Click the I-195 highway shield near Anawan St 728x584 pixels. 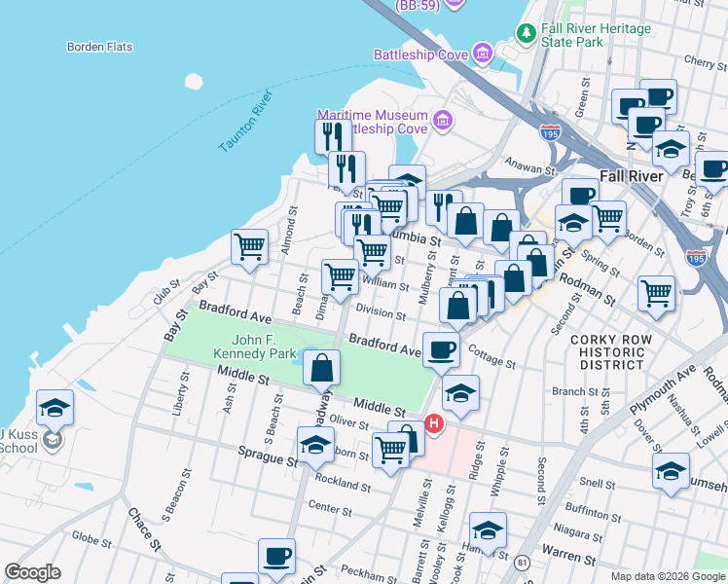[x=550, y=133]
